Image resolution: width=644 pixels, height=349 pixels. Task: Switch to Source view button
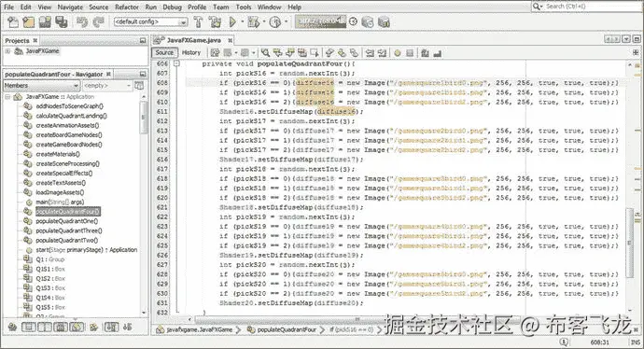164,52
